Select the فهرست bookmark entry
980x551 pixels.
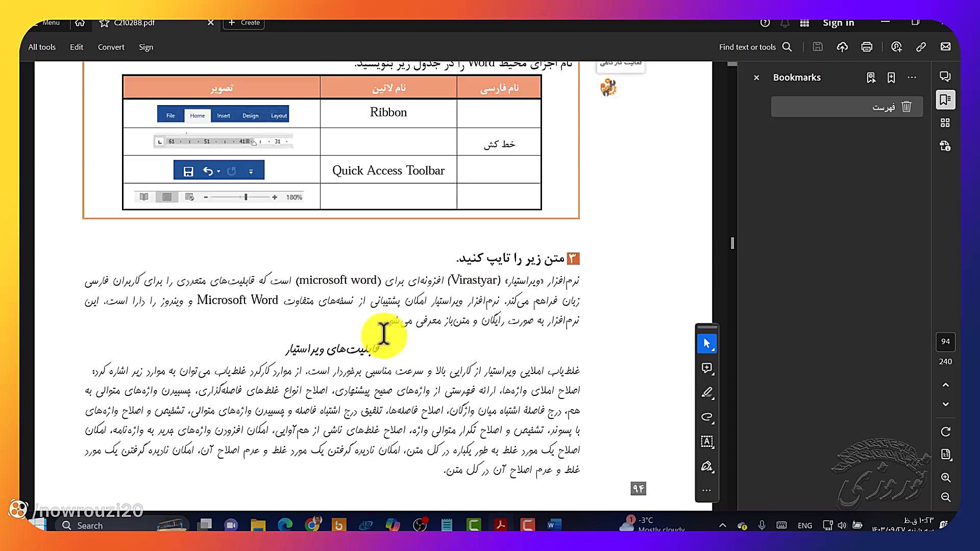(847, 107)
